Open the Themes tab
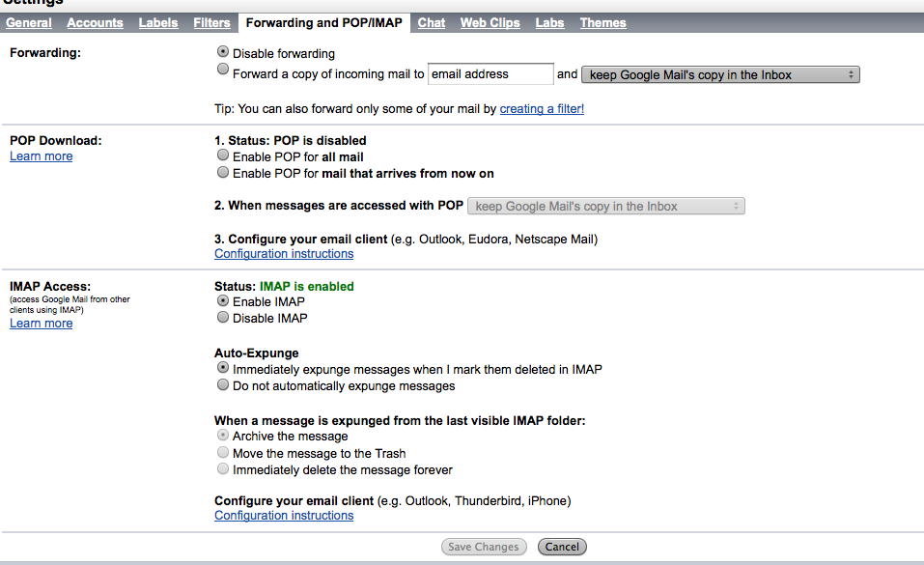Image resolution: width=924 pixels, height=565 pixels. (602, 23)
